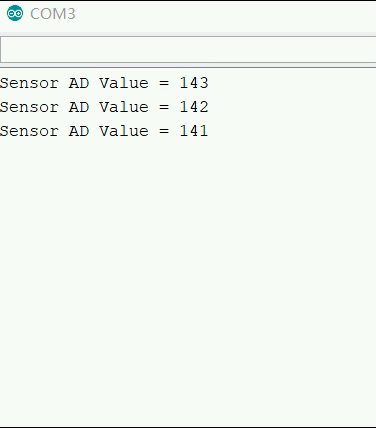Image resolution: width=376 pixels, height=428 pixels.
Task: Click the Arduino logo in the title bar
Action: (15, 13)
